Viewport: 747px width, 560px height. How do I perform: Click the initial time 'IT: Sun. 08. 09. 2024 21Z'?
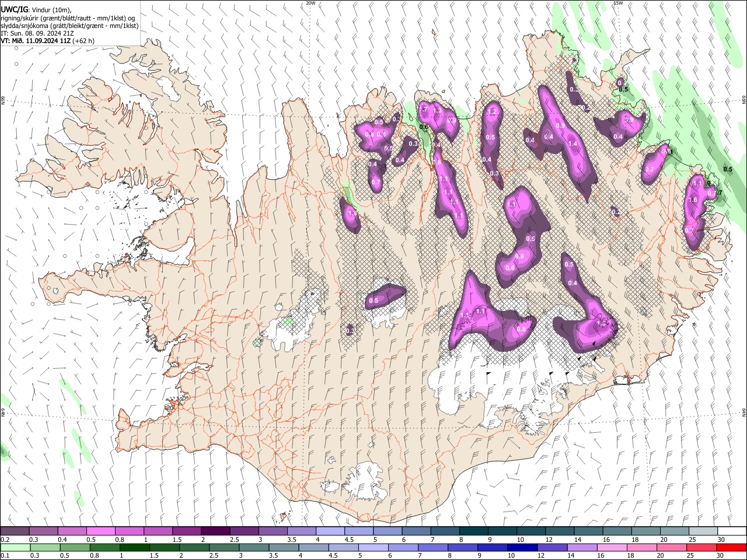coord(37,33)
